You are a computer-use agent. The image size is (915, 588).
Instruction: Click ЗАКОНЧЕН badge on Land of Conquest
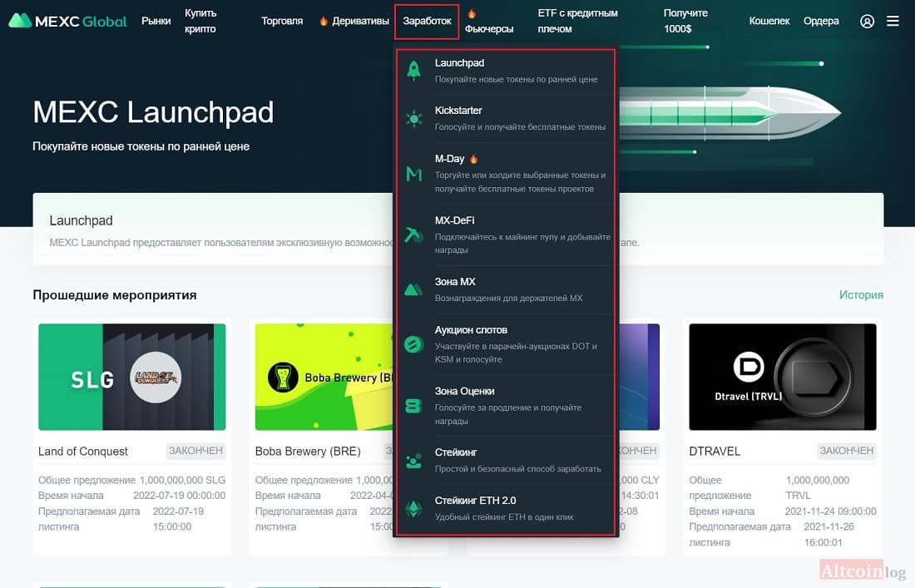pos(195,451)
